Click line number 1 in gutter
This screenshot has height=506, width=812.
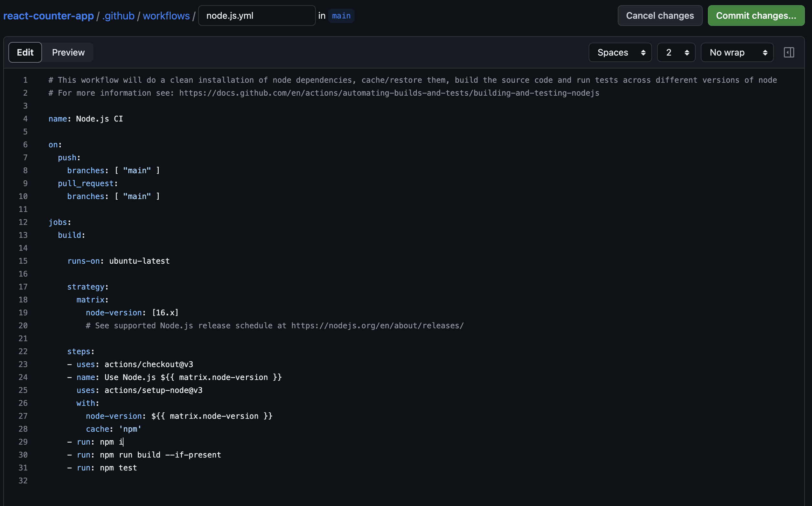click(25, 80)
